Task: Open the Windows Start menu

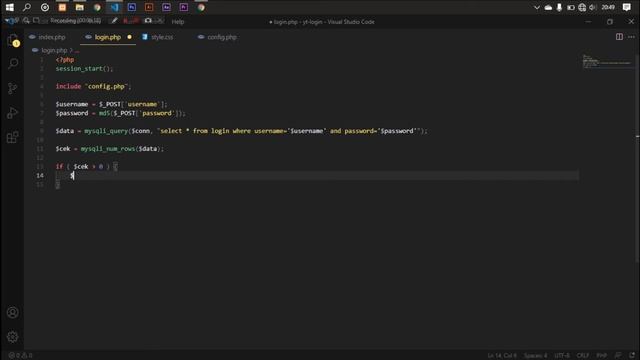Action: [x=9, y=7]
